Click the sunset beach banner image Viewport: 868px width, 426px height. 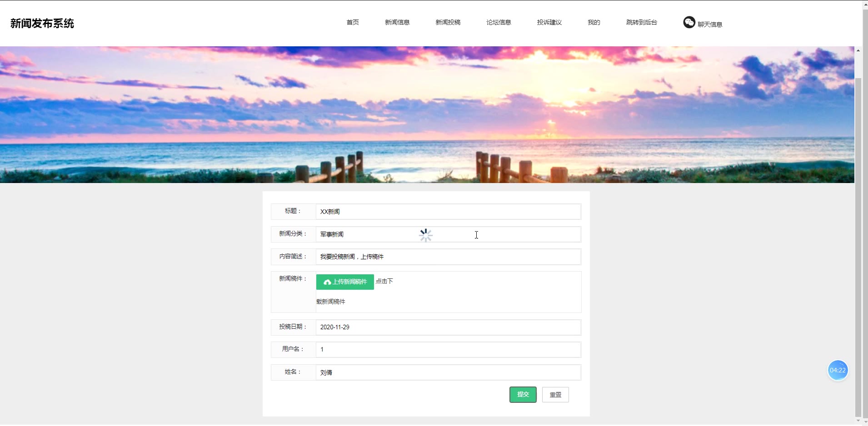[427, 114]
